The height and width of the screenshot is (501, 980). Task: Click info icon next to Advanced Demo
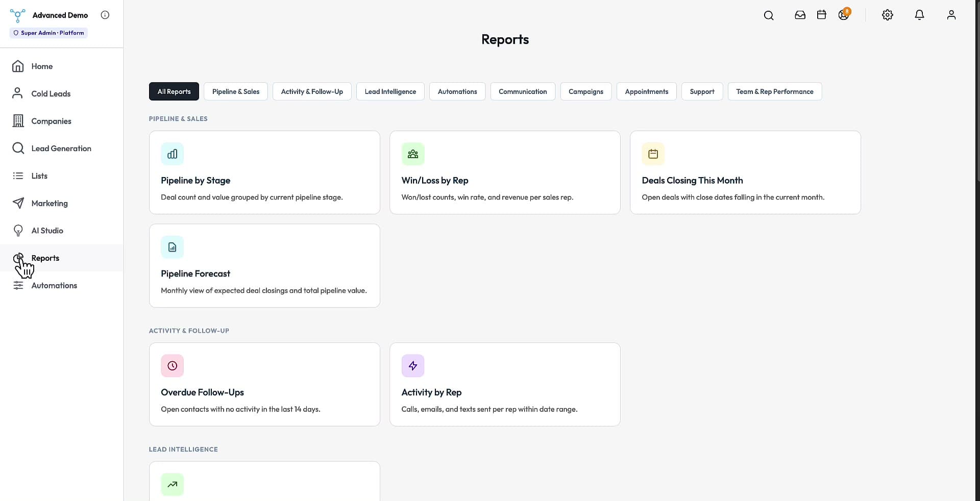[105, 15]
